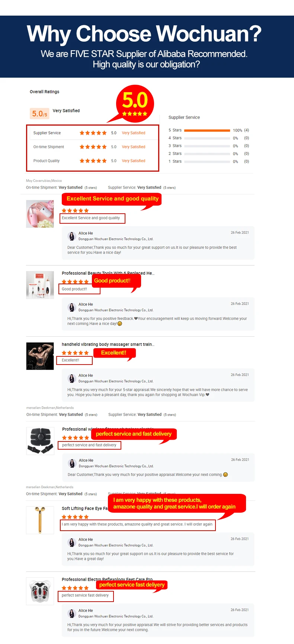Screen dimensions: 294x644
Task: Open the gold face roller thumbnail
Action: (x=40, y=520)
